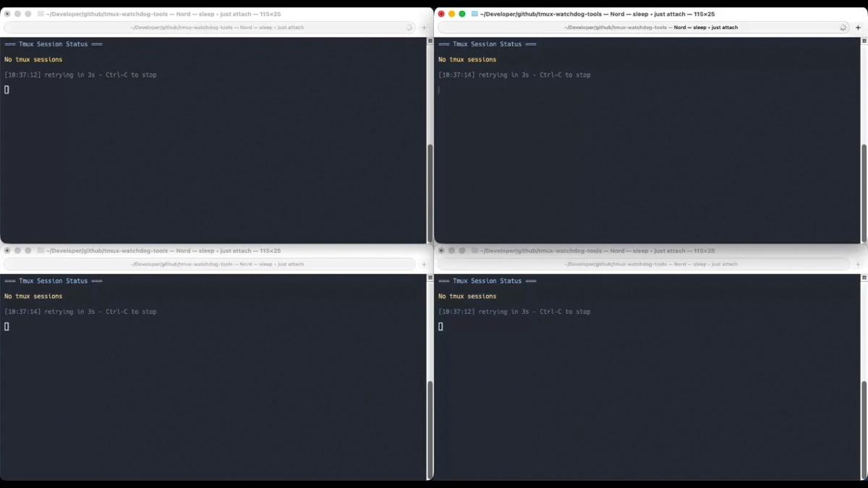The image size is (868, 488).
Task: Click 'Tmux Session Status' header in top-right terminal
Action: [488, 44]
